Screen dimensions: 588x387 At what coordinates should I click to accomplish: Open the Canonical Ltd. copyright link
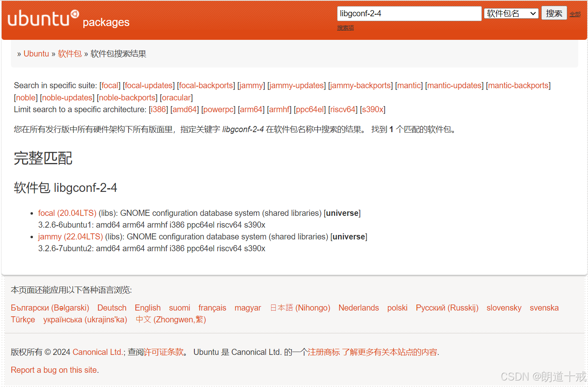pyautogui.click(x=98, y=352)
